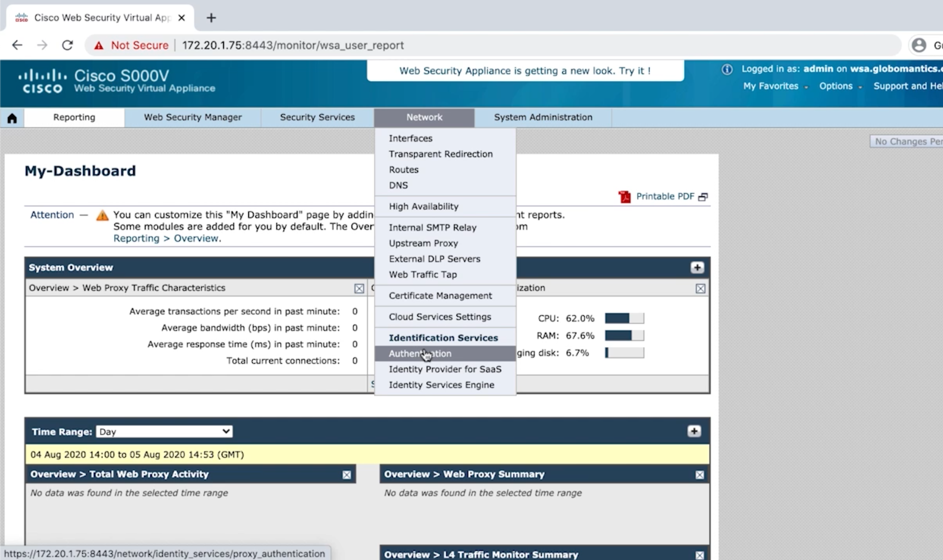Image resolution: width=943 pixels, height=560 pixels.
Task: Click the logging disk usage bar
Action: 624,353
